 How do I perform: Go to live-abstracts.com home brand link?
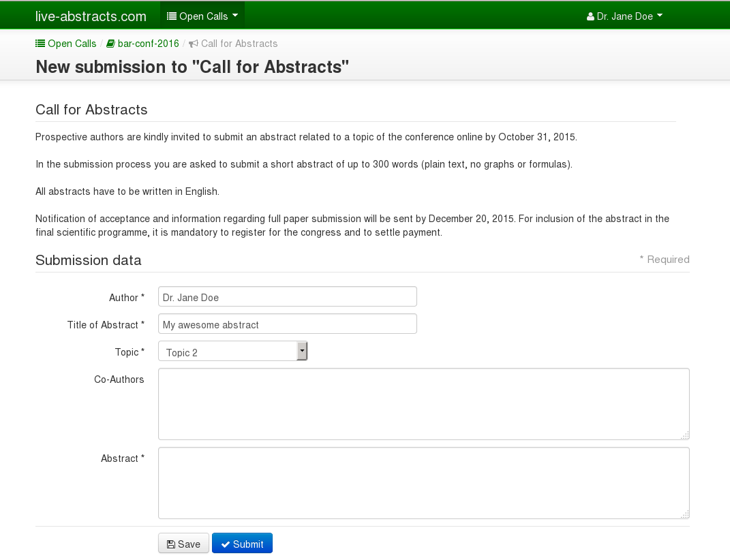coord(91,16)
